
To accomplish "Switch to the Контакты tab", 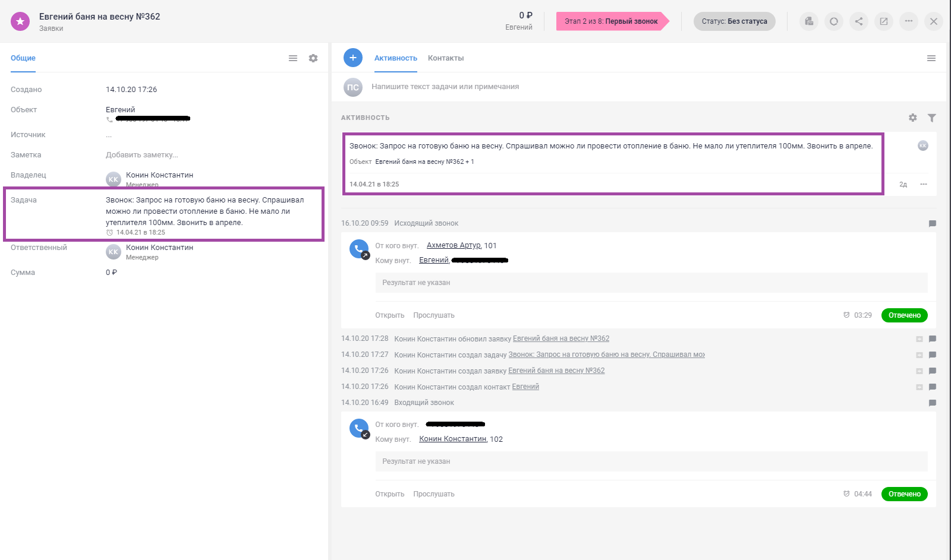I will pos(446,58).
